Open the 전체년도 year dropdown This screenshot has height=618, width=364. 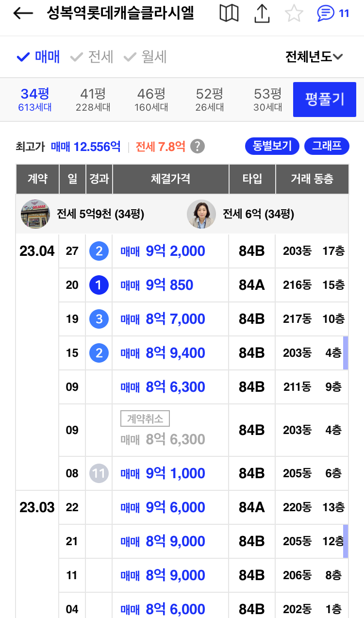coord(314,57)
